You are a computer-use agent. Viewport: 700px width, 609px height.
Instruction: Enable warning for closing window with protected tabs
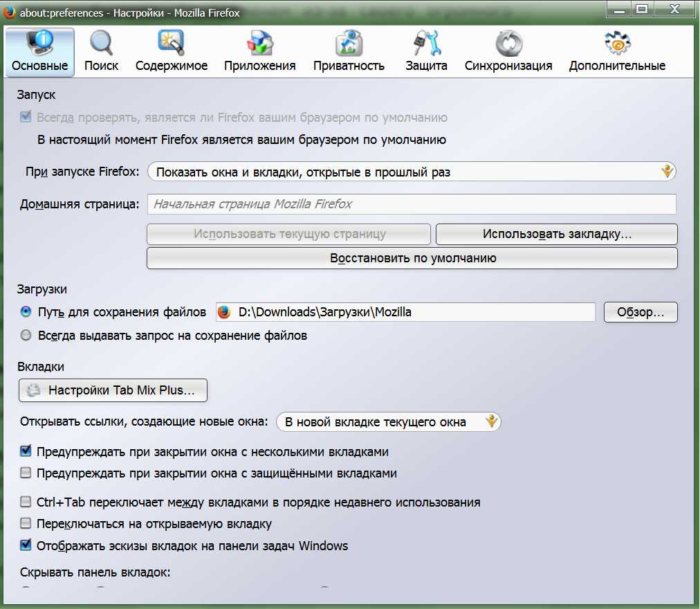click(x=26, y=474)
